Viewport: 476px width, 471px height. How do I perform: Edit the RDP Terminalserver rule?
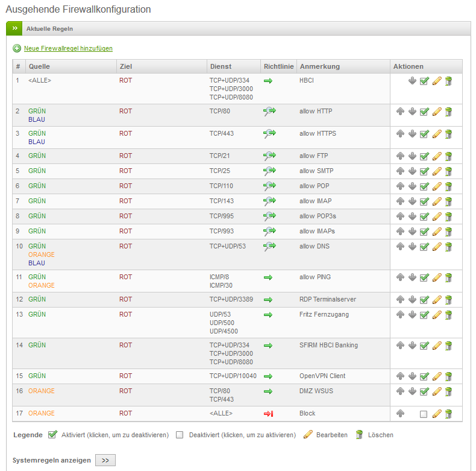point(437,300)
